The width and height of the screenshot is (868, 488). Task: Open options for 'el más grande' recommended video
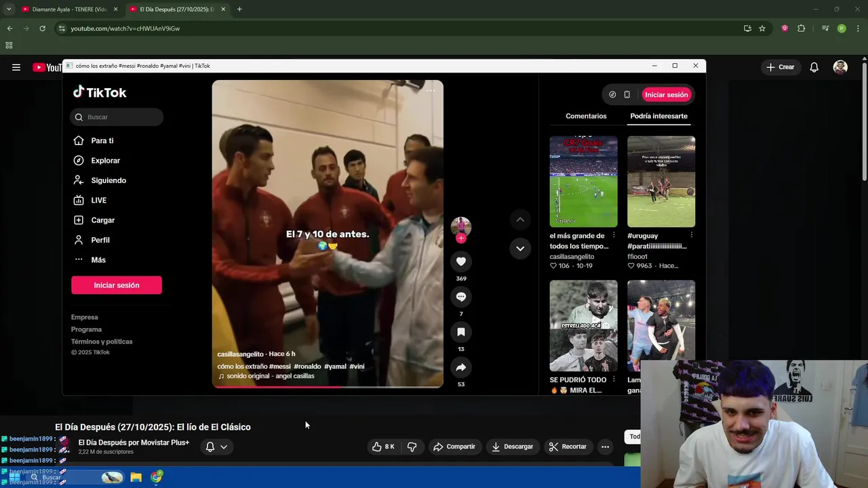(614, 235)
